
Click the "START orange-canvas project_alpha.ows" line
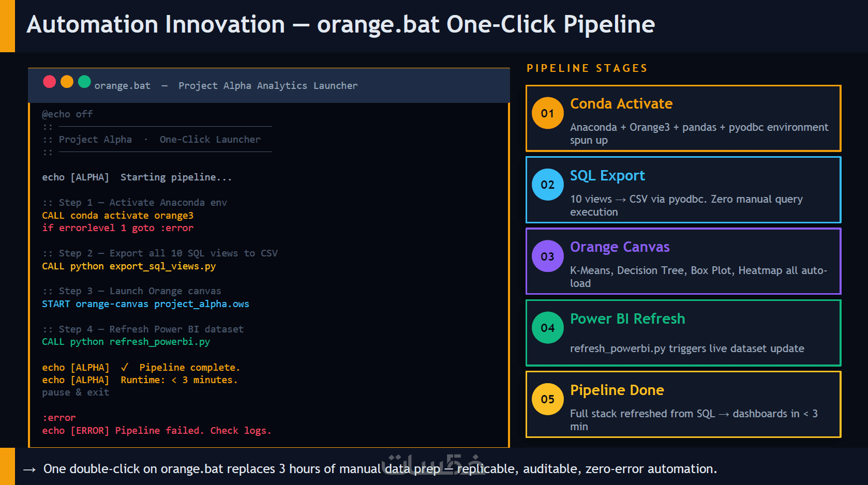coord(145,304)
